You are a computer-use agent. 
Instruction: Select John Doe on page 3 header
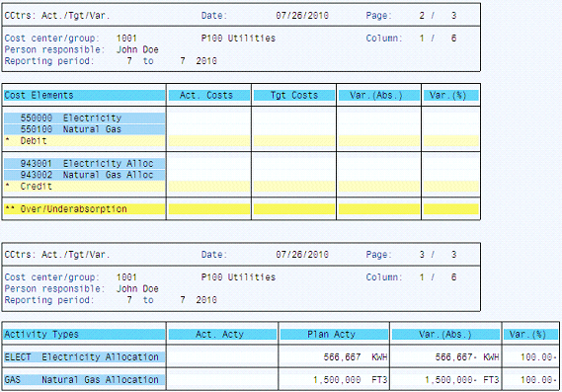137,288
